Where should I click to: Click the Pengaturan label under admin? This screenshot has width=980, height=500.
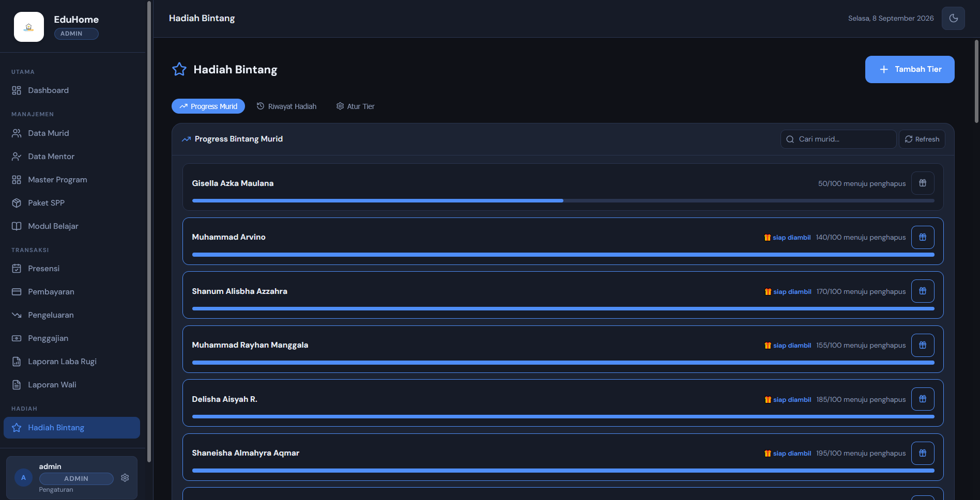coord(56,490)
